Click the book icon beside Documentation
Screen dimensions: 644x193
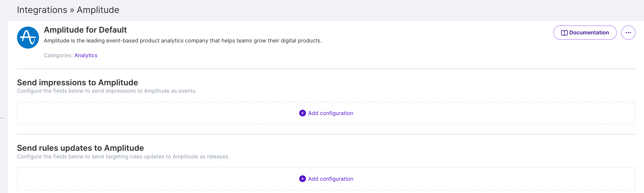click(564, 33)
